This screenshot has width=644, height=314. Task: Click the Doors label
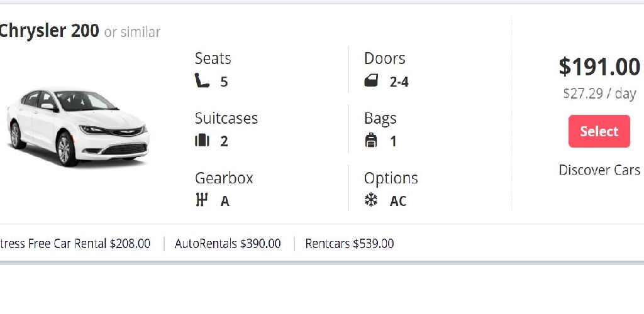click(384, 58)
